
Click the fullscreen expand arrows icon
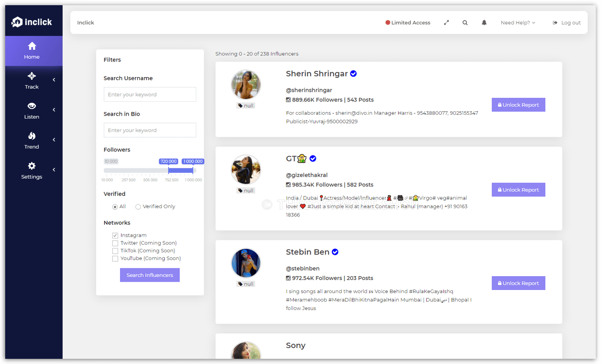click(x=446, y=23)
